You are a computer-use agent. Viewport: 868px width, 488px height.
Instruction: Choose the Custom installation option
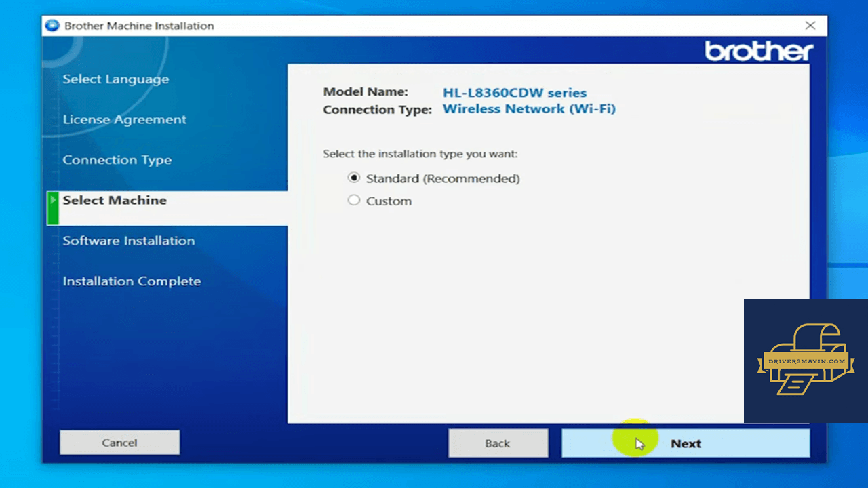coord(353,201)
